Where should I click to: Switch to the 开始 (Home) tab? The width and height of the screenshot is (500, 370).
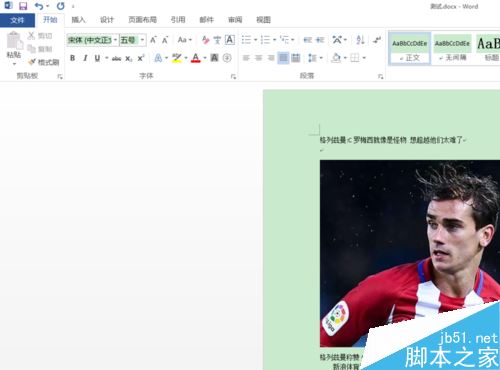pyautogui.click(x=50, y=20)
